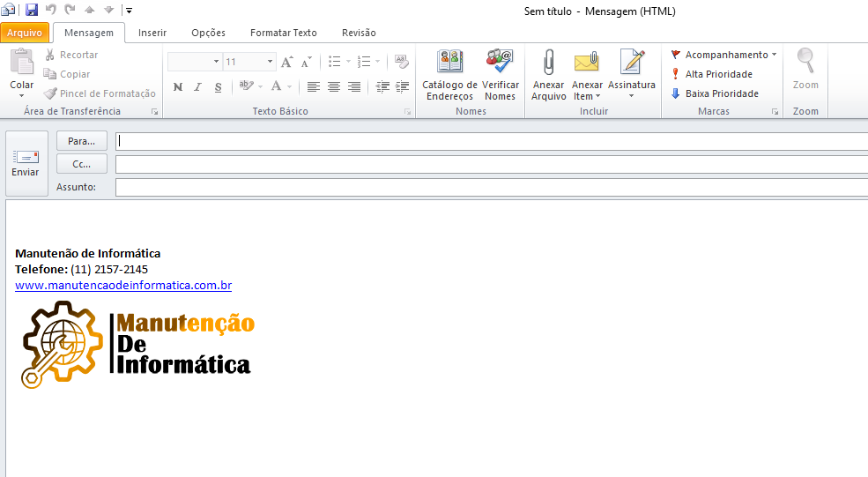Switch to the Inserir tab
Screen dimensions: 868x477
(x=152, y=33)
